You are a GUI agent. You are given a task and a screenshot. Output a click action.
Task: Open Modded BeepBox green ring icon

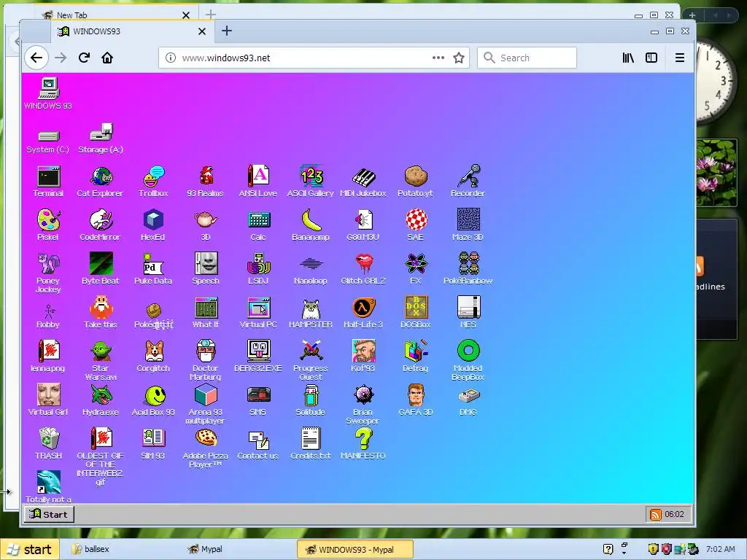468,360
